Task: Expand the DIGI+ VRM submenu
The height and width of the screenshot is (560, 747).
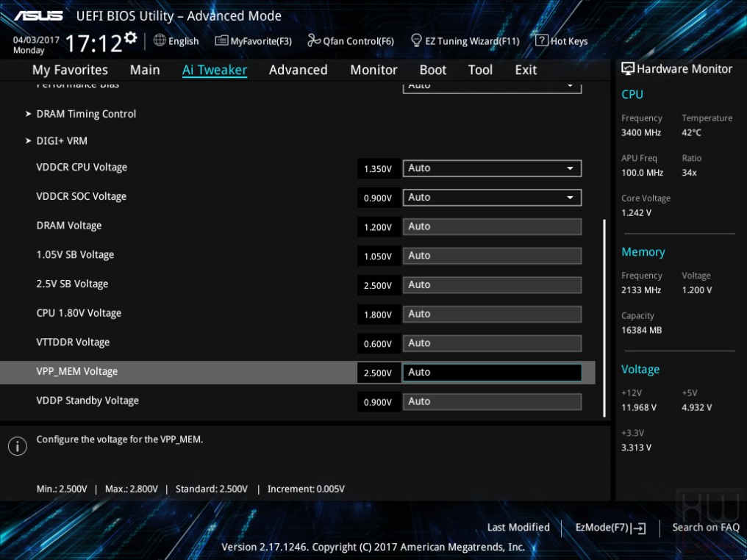Action: point(57,141)
